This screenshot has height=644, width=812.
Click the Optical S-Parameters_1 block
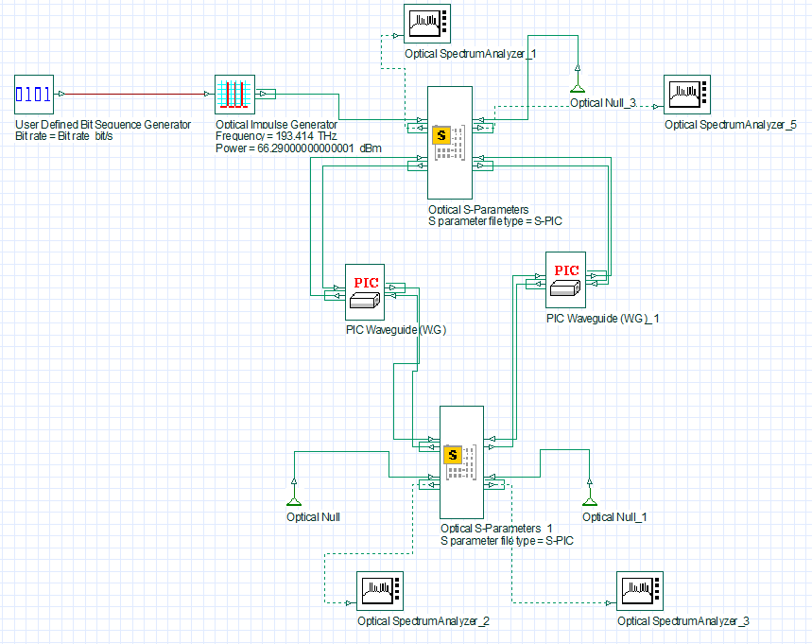(x=461, y=462)
